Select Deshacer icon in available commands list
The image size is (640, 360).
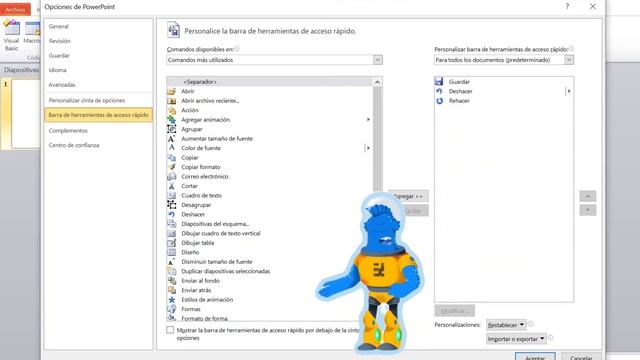click(171, 214)
